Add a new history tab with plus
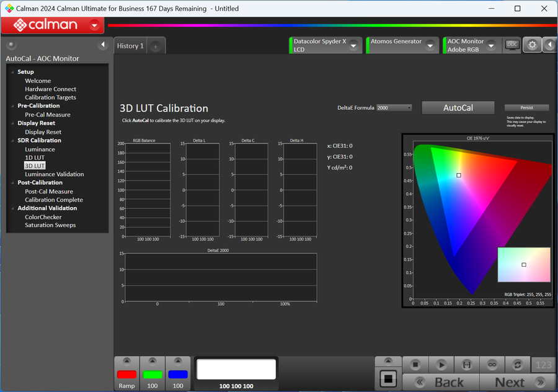Image resolution: width=558 pixels, height=392 pixels. pos(156,47)
